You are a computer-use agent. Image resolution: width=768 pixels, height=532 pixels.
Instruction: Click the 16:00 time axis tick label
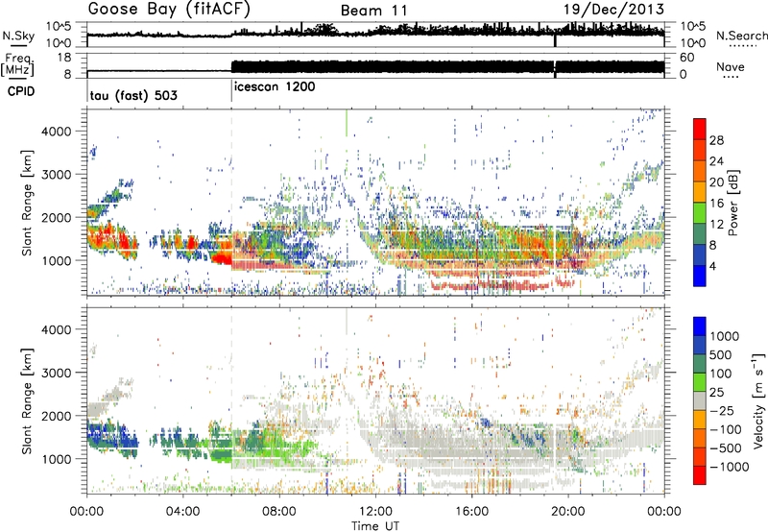471,512
